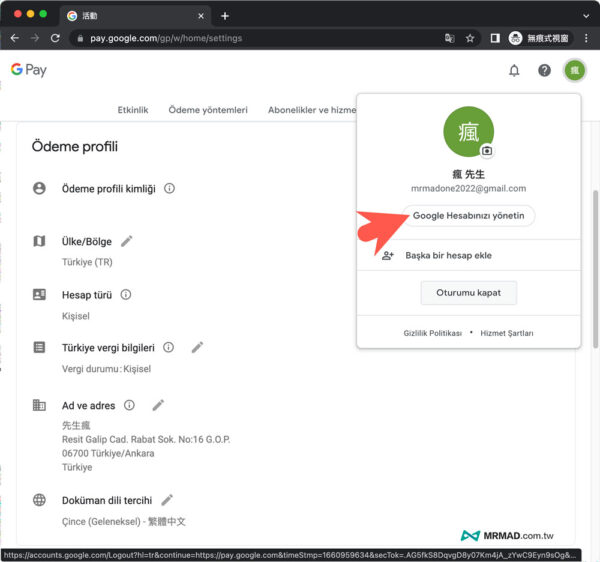Edit Türkiye vergi bilgileri with pencil icon
The width and height of the screenshot is (600, 562).
[197, 347]
